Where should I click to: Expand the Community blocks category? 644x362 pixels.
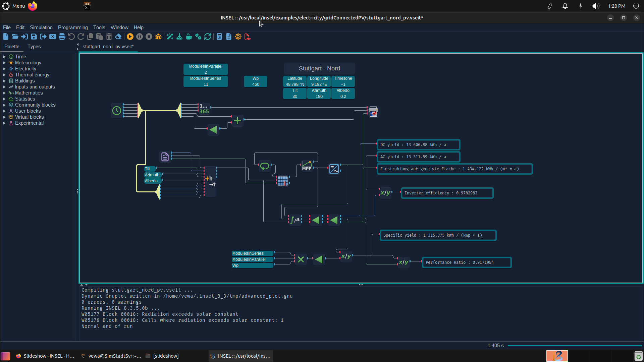(x=35, y=105)
